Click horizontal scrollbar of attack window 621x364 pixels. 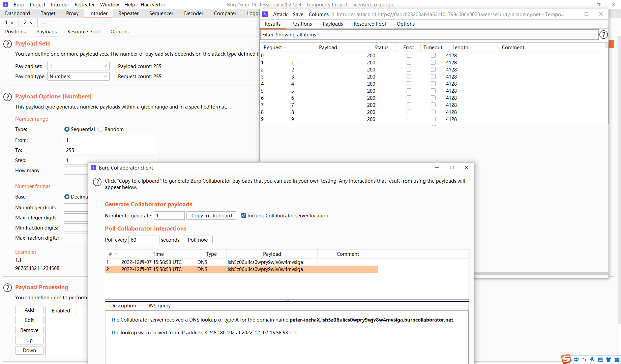(541, 274)
